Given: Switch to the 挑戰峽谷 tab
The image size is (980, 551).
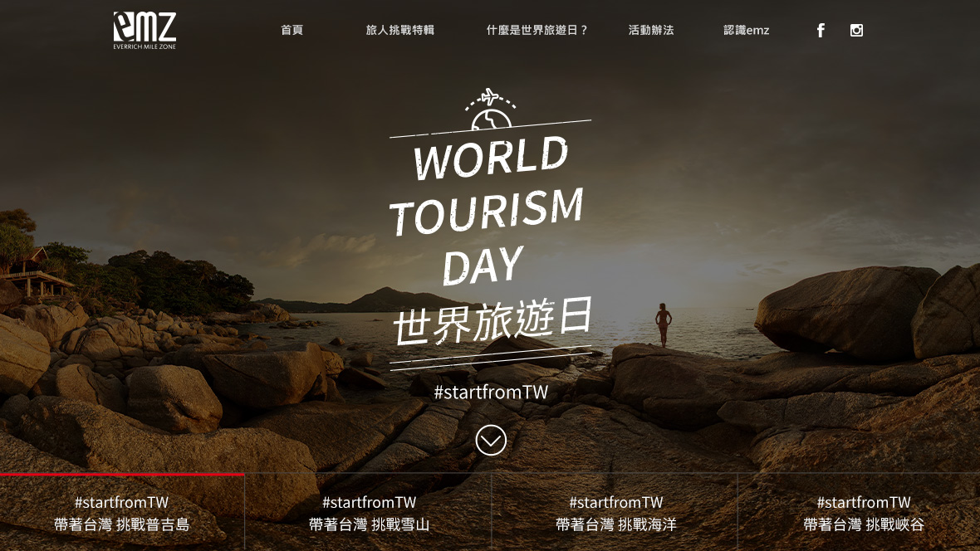Looking at the screenshot, I should (x=863, y=514).
